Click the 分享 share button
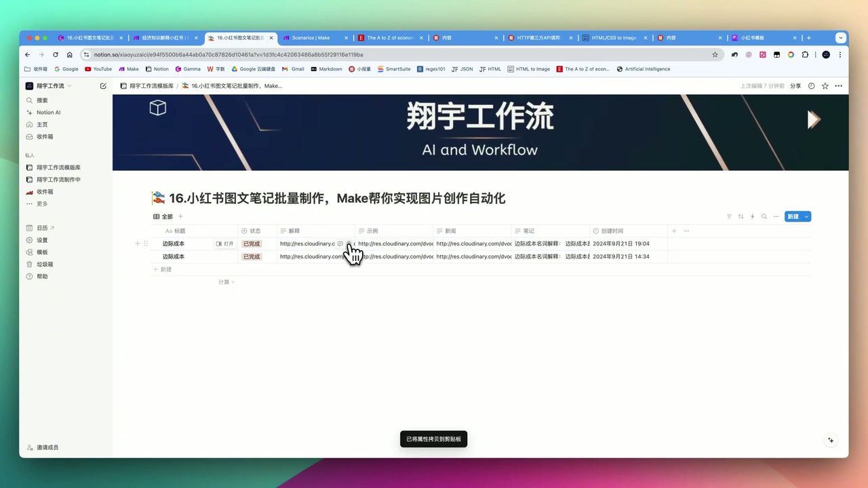This screenshot has width=868, height=488. (795, 86)
